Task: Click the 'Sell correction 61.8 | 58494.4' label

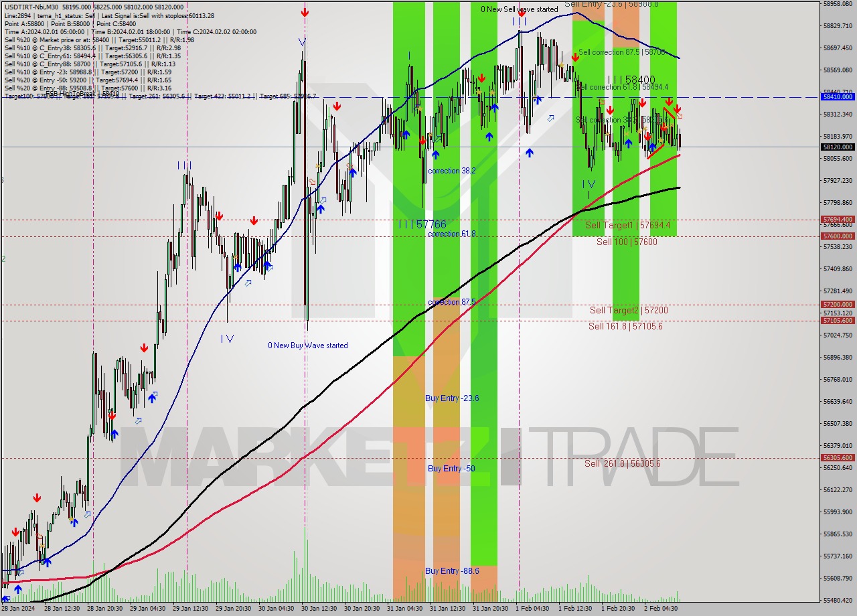Action: point(623,87)
